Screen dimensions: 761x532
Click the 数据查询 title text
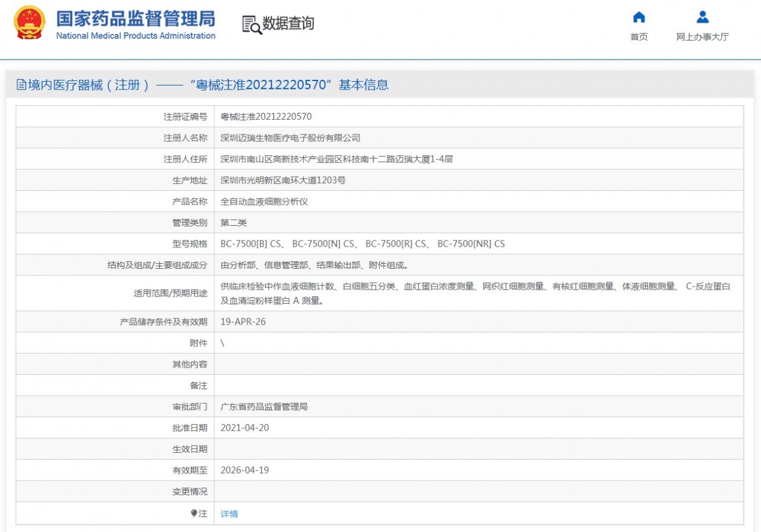289,24
